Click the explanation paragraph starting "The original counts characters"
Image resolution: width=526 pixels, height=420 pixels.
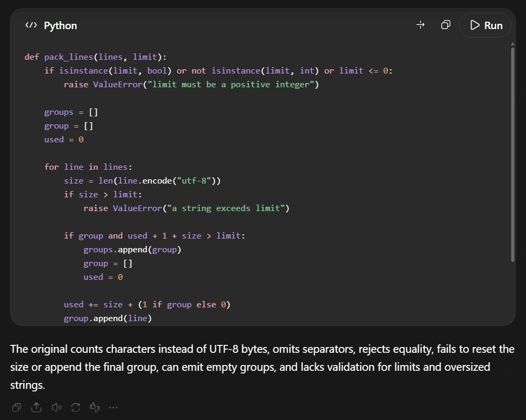click(x=262, y=367)
